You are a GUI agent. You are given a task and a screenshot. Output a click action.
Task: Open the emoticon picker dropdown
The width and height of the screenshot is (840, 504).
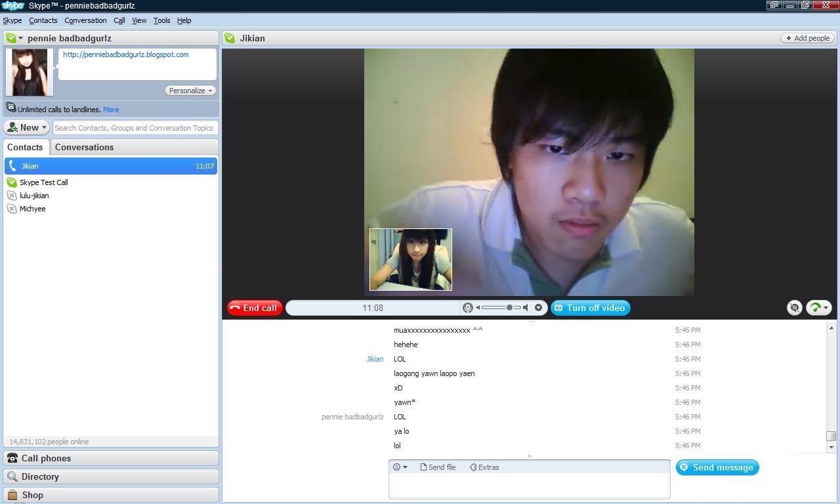(x=400, y=467)
